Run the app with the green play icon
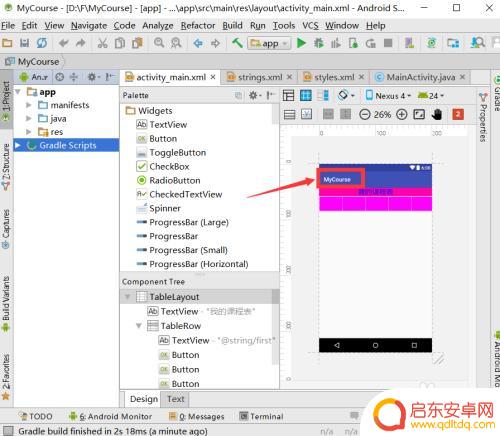This screenshot has width=500, height=436. pyautogui.click(x=301, y=43)
